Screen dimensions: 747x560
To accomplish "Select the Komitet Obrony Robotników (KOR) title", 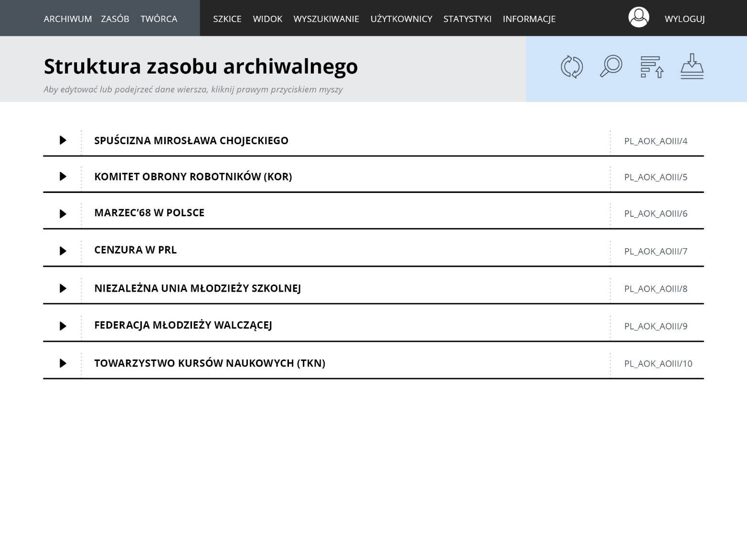I will pyautogui.click(x=193, y=177).
